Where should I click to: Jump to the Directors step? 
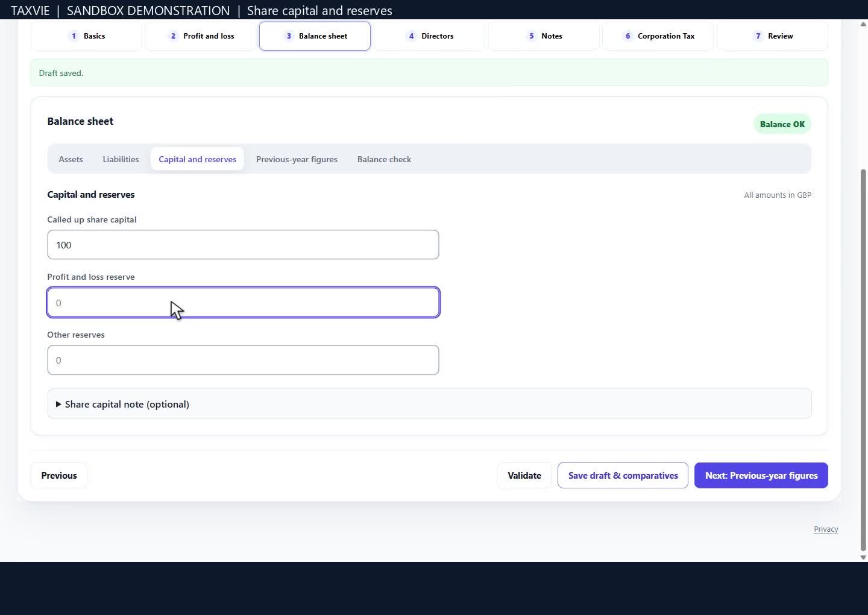tap(429, 36)
